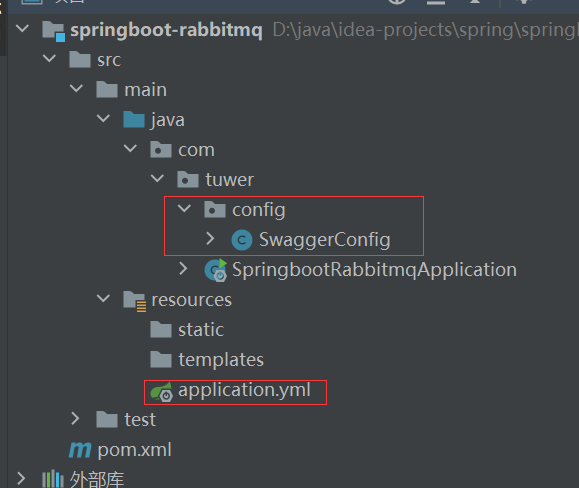Click the external libraries bar-chart icon
The width and height of the screenshot is (579, 488).
pyautogui.click(x=53, y=479)
